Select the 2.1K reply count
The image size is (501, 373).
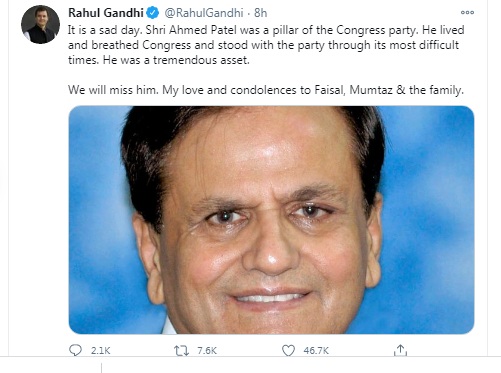click(100, 351)
